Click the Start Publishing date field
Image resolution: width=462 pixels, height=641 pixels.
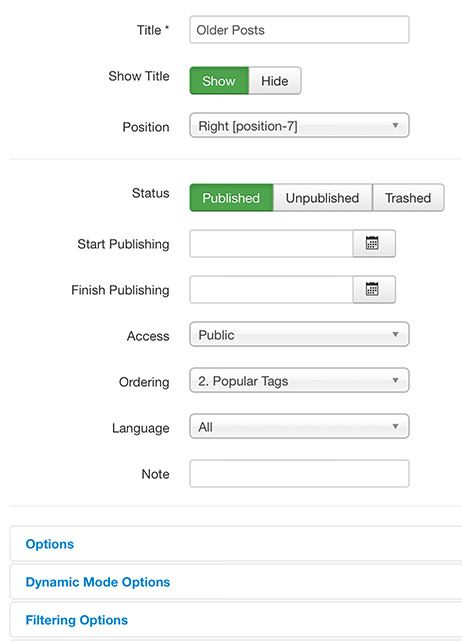click(271, 244)
